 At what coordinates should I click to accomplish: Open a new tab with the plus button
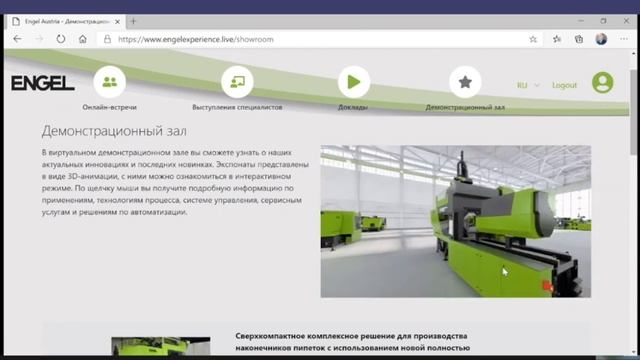(x=133, y=21)
